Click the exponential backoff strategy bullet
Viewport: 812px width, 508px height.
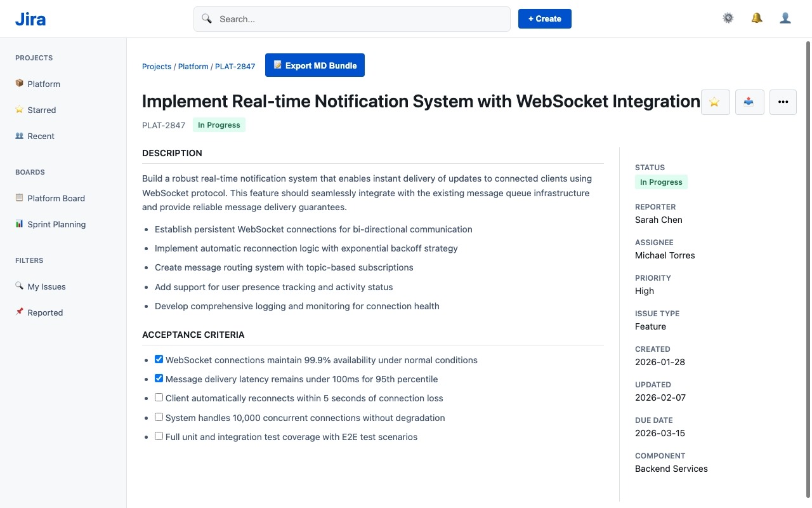click(x=306, y=248)
